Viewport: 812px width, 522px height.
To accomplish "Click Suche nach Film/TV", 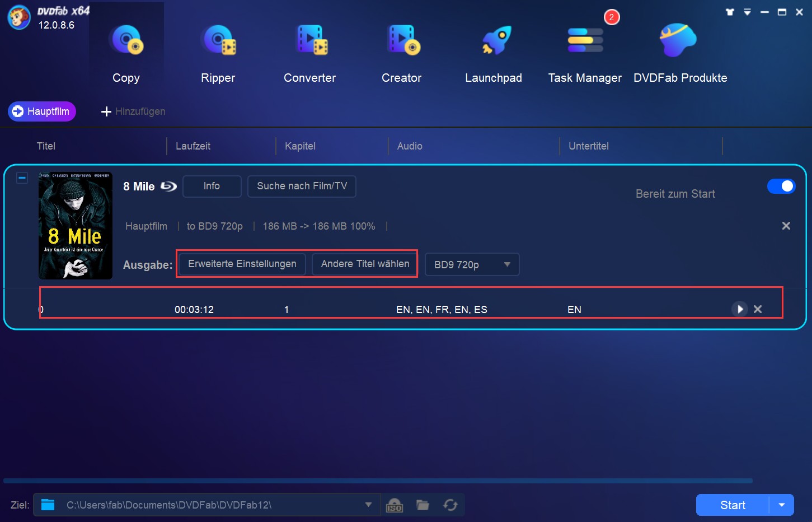I will (x=302, y=186).
